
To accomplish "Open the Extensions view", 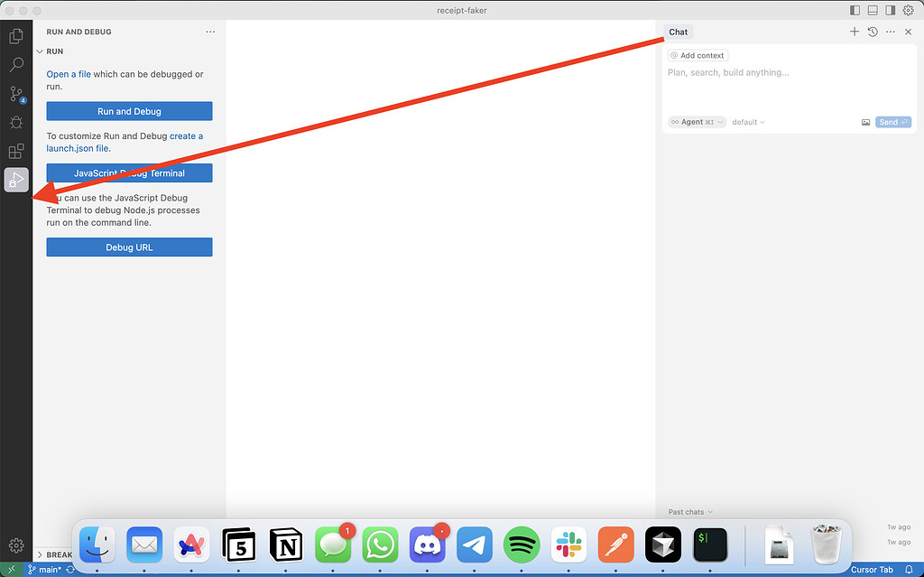I will pos(15,151).
